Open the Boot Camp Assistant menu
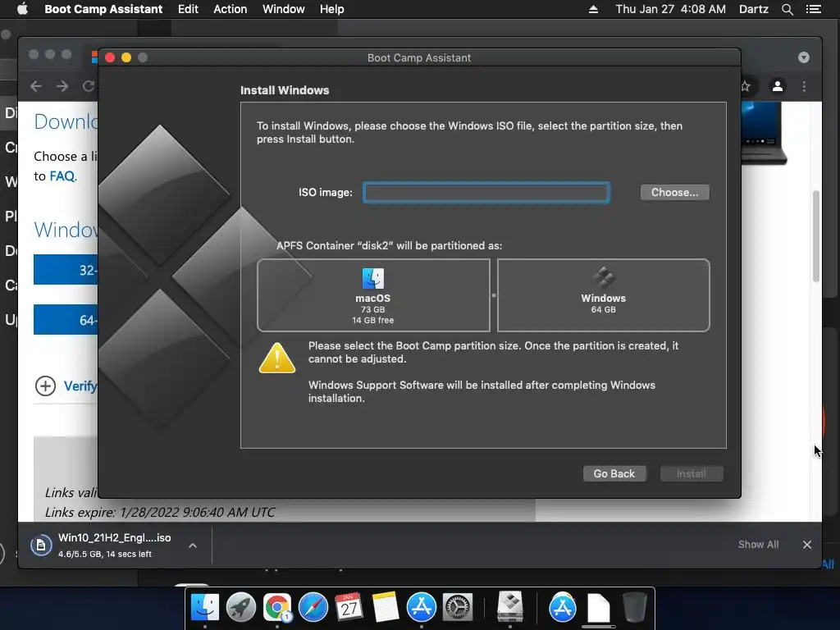Image resolution: width=840 pixels, height=630 pixels. tap(103, 9)
